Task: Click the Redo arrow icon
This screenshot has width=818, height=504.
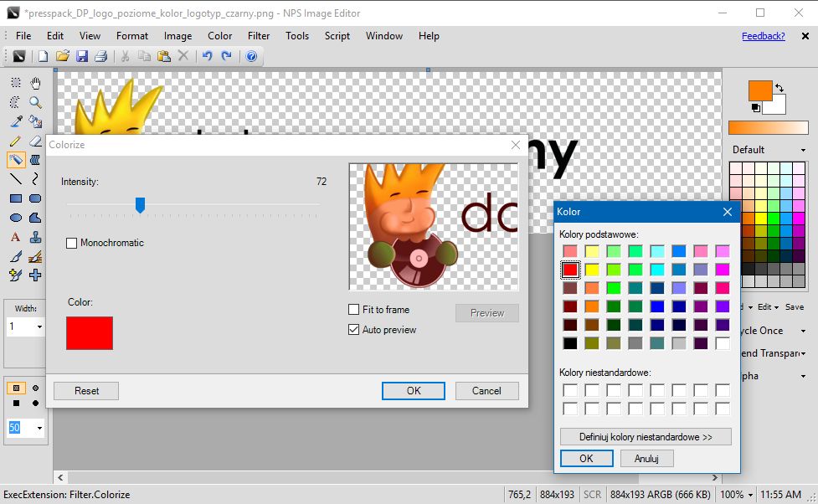Action: tap(226, 56)
